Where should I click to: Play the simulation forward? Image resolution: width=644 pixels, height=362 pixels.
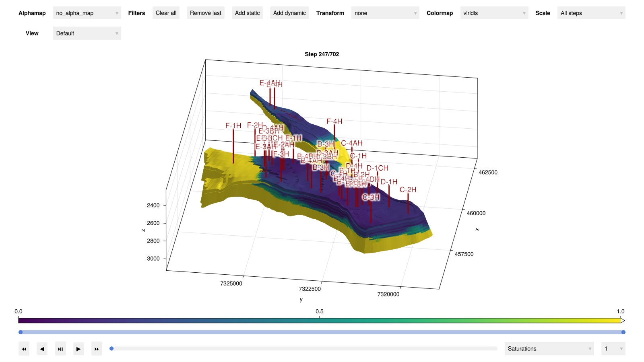[x=78, y=349]
